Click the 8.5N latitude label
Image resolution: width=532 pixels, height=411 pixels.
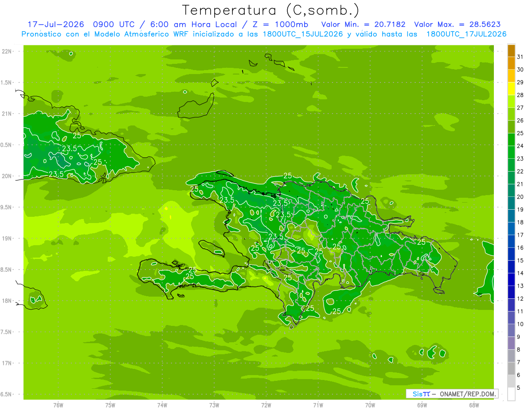(x=7, y=270)
